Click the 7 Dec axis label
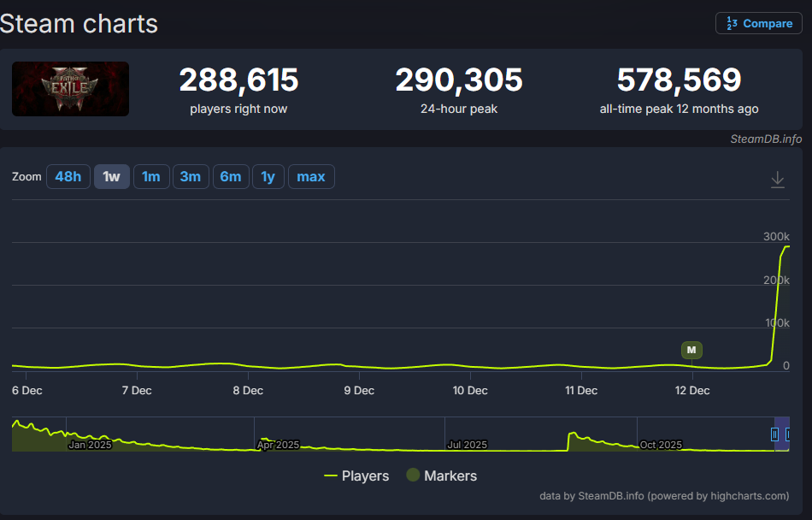This screenshot has height=520, width=812. coord(137,391)
